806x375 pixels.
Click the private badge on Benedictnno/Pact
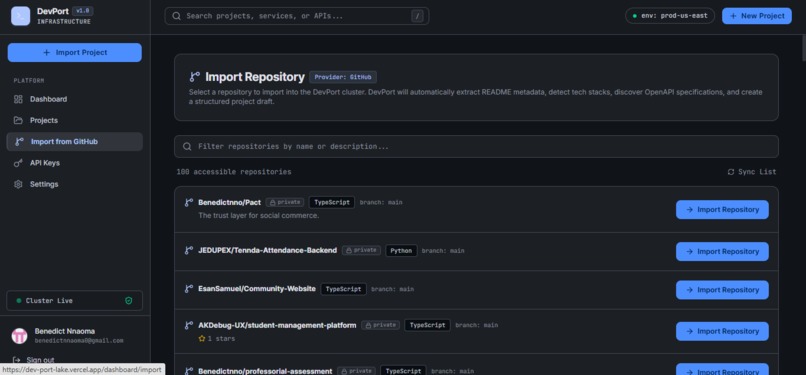pos(285,202)
